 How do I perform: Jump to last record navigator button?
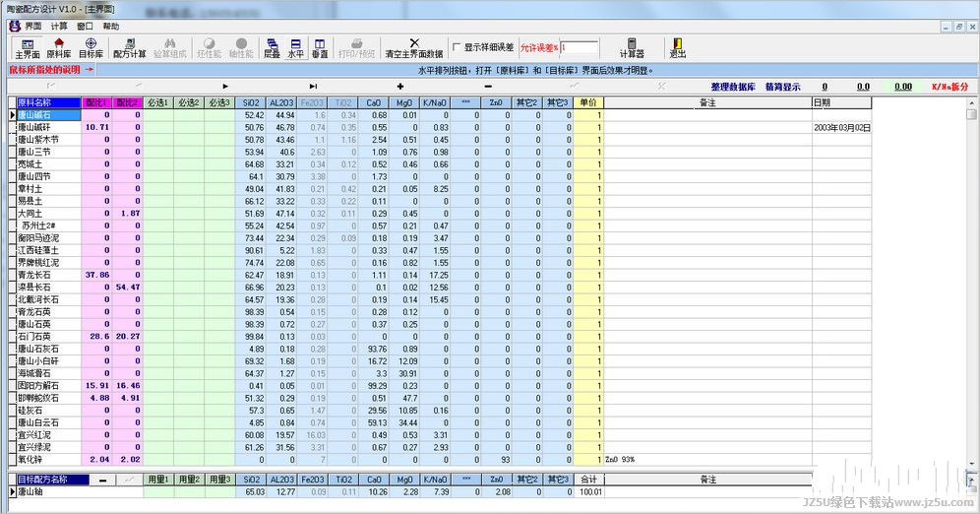coord(313,87)
